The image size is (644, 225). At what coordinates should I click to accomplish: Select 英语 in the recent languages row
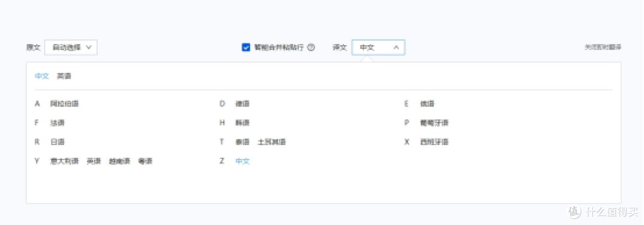click(64, 76)
